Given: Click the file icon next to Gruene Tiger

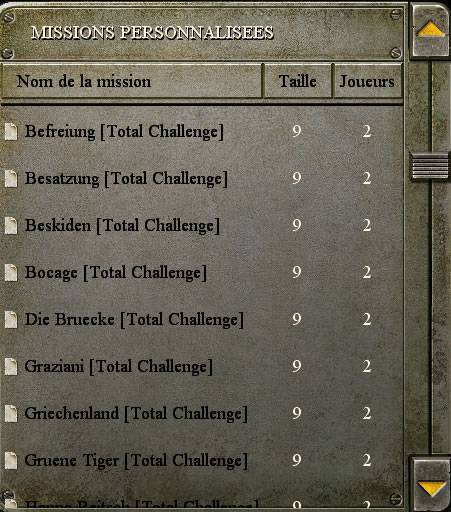Looking at the screenshot, I should 11,460.
